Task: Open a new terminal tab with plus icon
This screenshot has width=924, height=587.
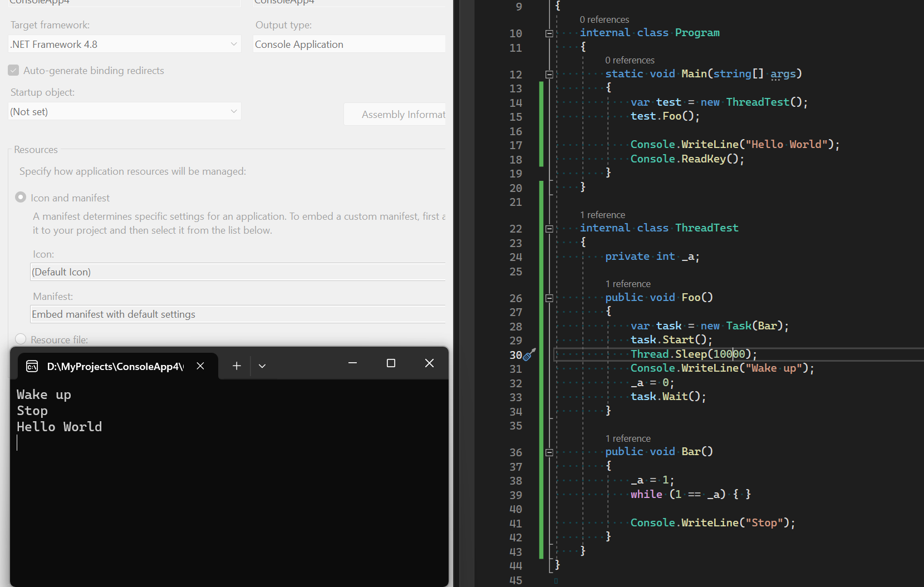Action: tap(237, 366)
